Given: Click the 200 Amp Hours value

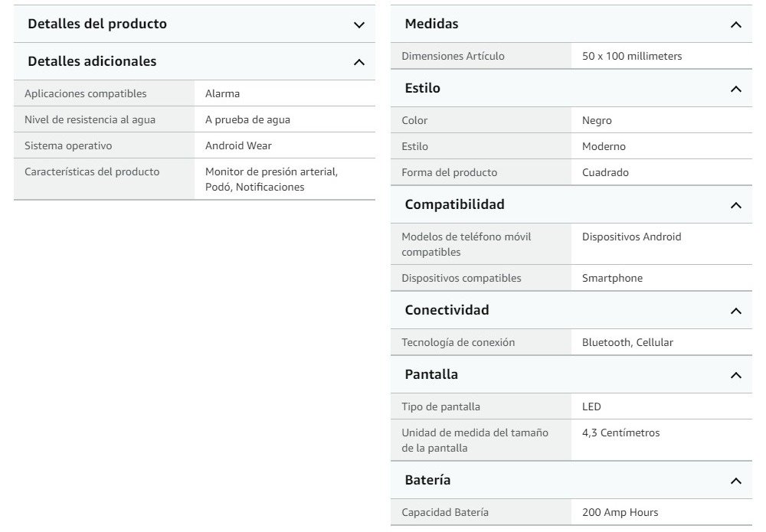Looking at the screenshot, I should [x=620, y=512].
